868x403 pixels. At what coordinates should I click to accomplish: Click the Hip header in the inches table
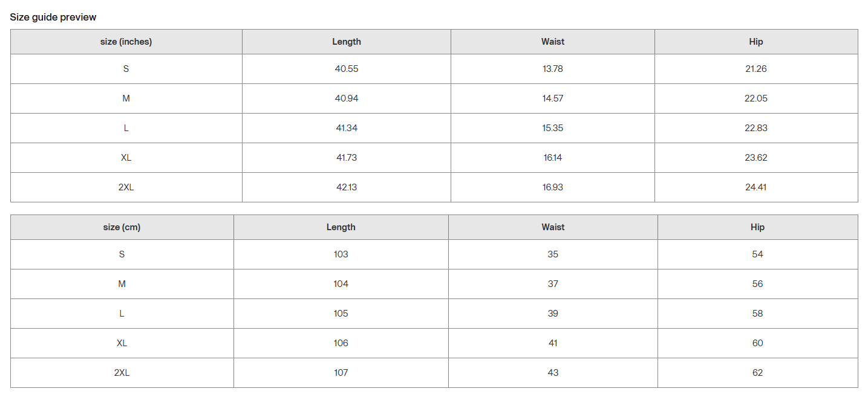pos(756,42)
